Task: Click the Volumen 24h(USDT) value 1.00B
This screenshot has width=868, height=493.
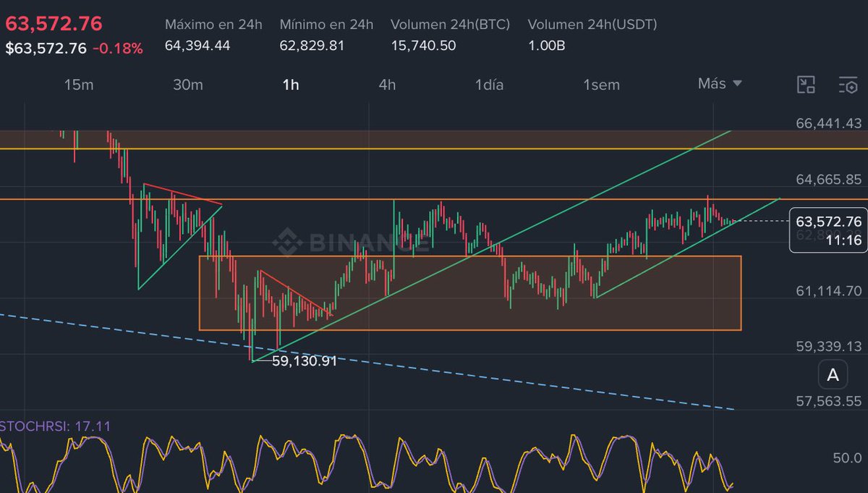Action: (548, 46)
